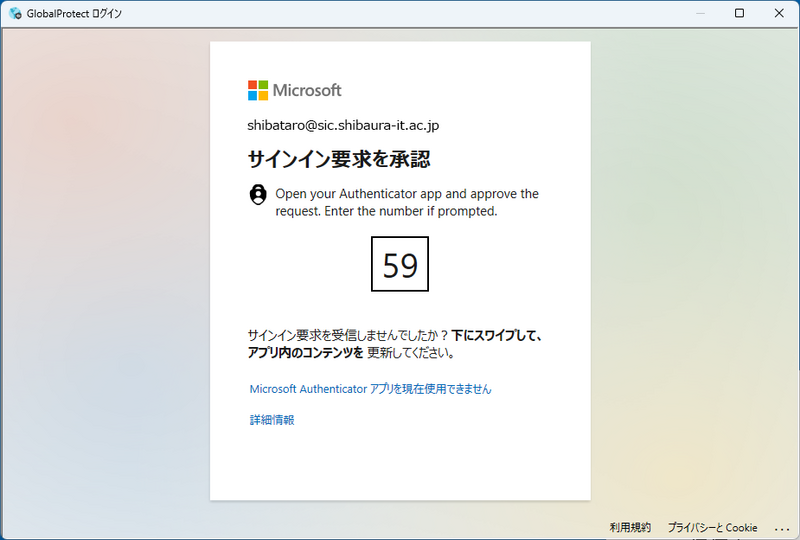
Task: Click the Microsoft logo
Action: click(294, 90)
